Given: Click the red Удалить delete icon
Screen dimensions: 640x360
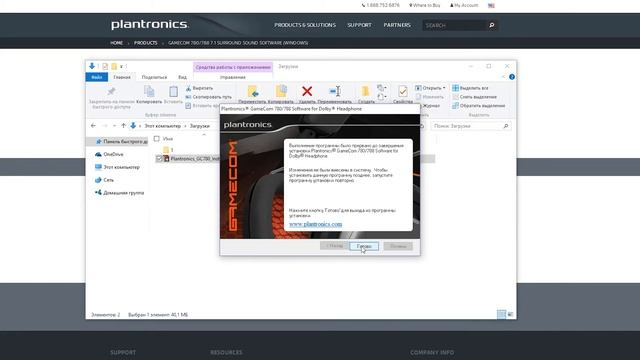Looking at the screenshot, I should click(x=307, y=91).
